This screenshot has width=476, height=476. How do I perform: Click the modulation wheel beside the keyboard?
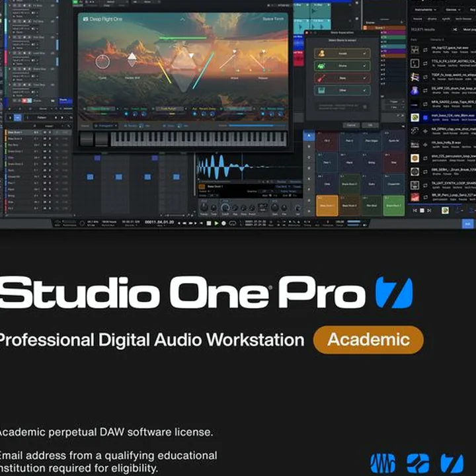[x=102, y=139]
